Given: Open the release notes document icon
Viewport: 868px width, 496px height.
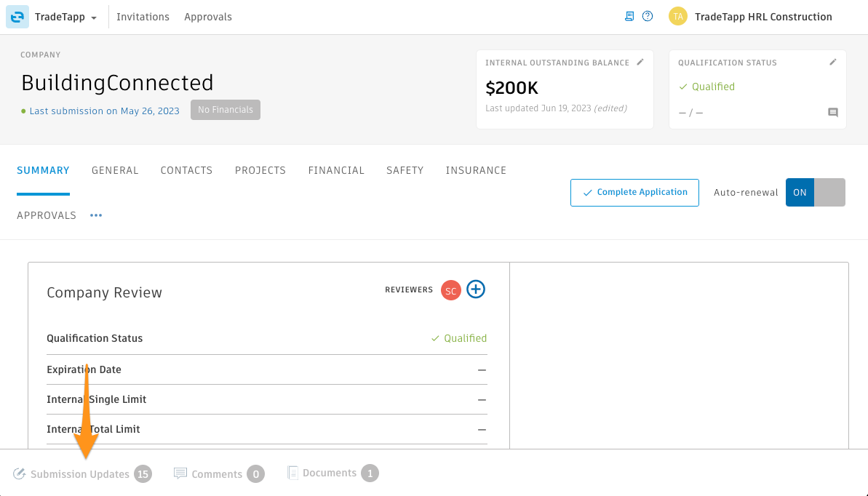Looking at the screenshot, I should (629, 17).
